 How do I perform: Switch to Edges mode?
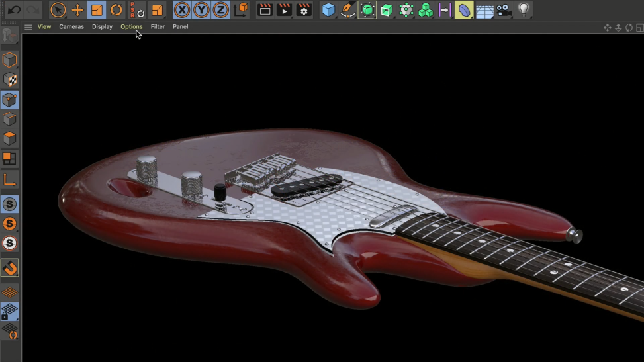9,119
